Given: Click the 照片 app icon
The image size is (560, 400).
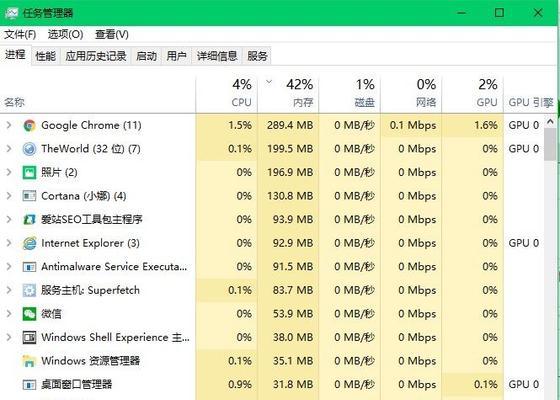Looking at the screenshot, I should pyautogui.click(x=29, y=172).
